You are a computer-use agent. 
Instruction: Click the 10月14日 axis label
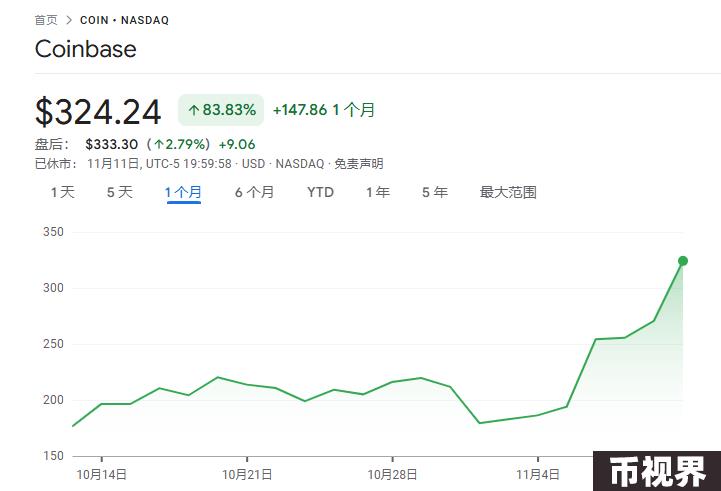click(x=102, y=474)
